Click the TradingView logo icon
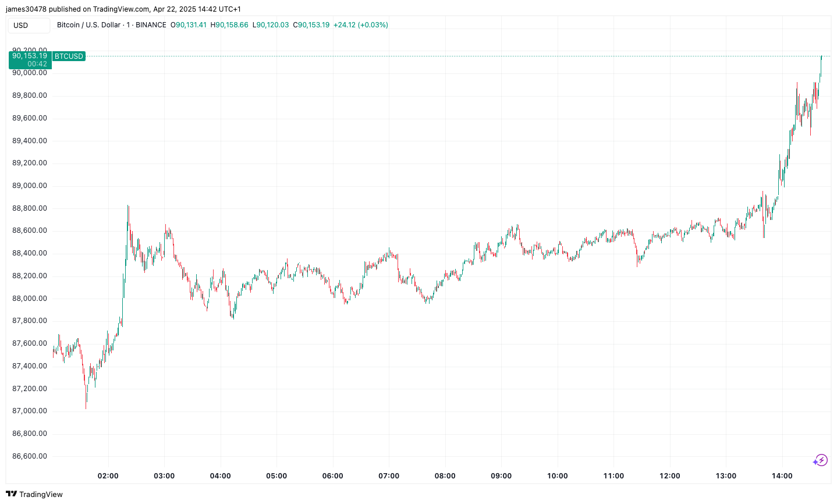 (11, 494)
